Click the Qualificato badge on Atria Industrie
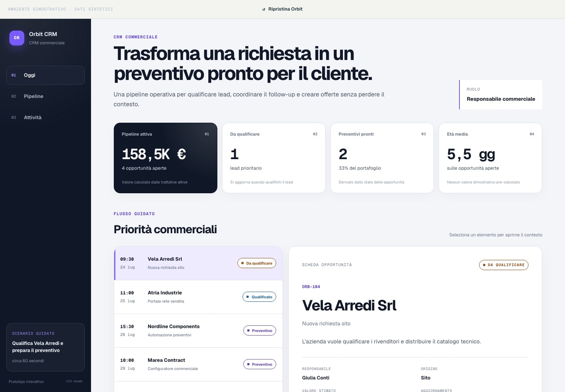Viewport: 565px width, 392px height. click(259, 297)
